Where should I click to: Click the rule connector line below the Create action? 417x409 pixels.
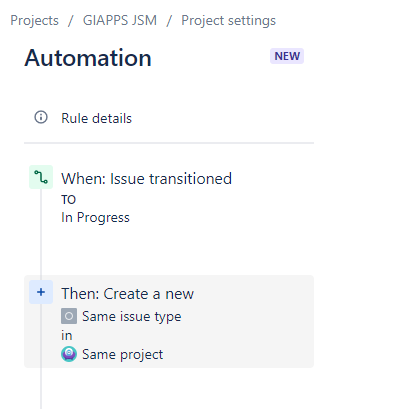click(x=41, y=388)
